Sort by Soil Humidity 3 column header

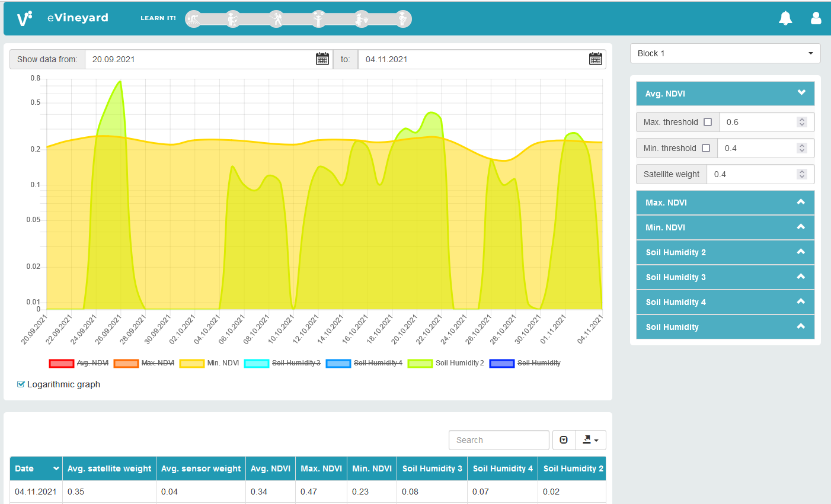432,468
